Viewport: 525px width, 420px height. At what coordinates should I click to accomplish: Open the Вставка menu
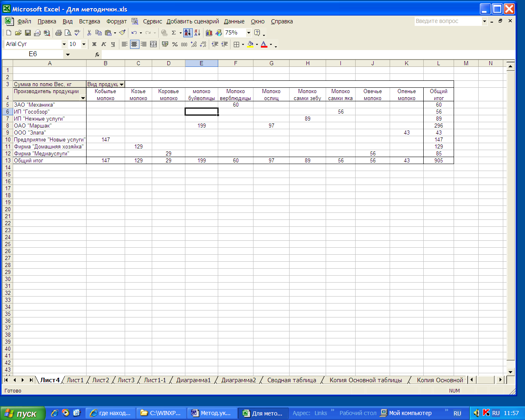[x=89, y=21]
